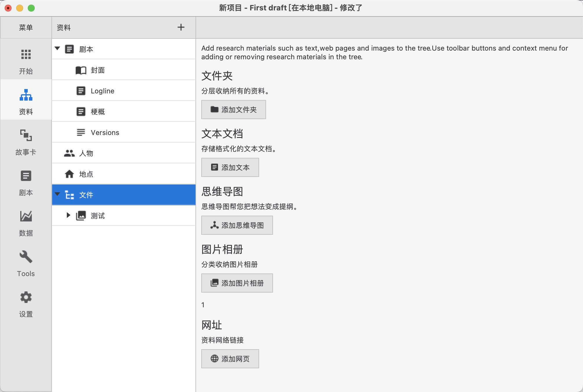Select the Logline tree item

pos(102,91)
